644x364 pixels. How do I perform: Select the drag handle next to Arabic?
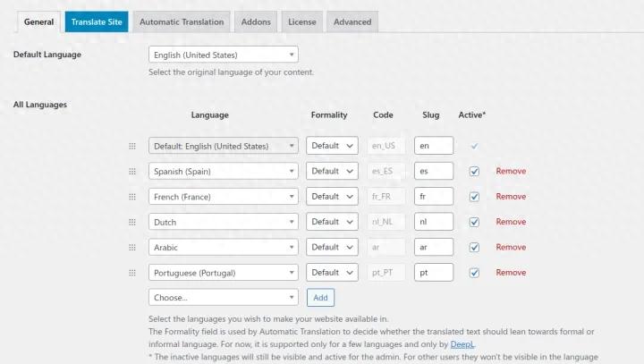(132, 247)
